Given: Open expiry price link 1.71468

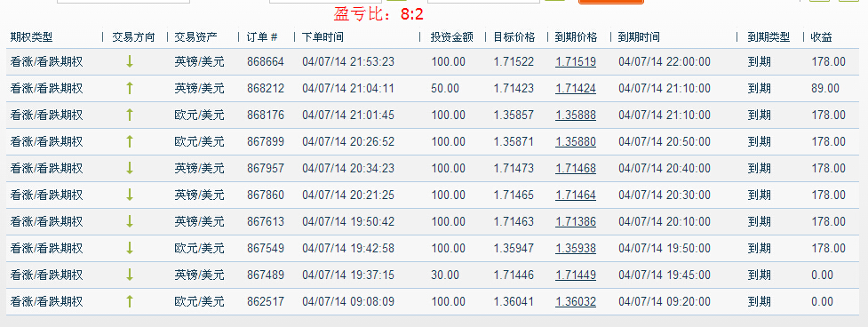Looking at the screenshot, I should tap(576, 168).
